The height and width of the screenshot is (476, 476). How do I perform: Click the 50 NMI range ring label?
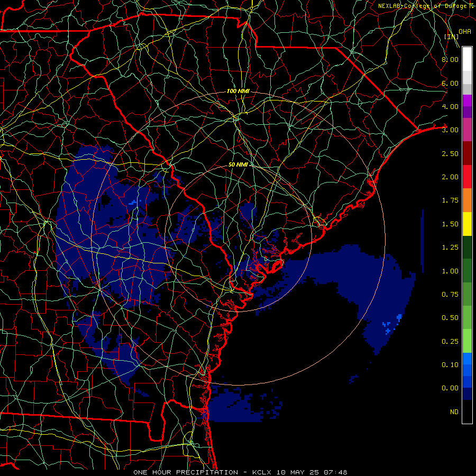(238, 164)
